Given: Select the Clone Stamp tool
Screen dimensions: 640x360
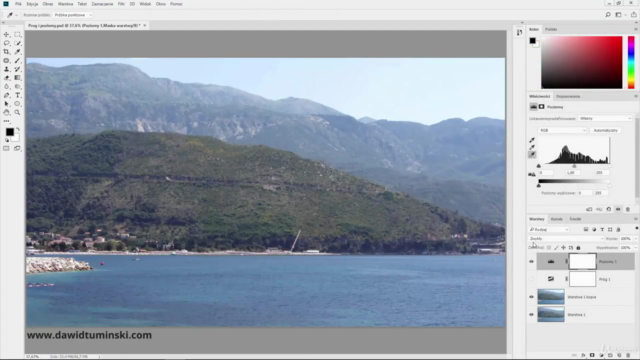Looking at the screenshot, I should click(7, 69).
